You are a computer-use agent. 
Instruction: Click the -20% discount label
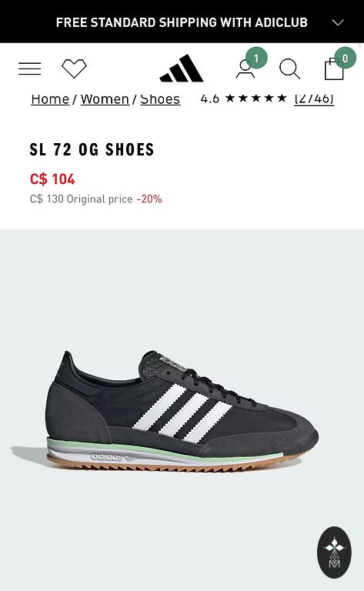pyautogui.click(x=149, y=199)
